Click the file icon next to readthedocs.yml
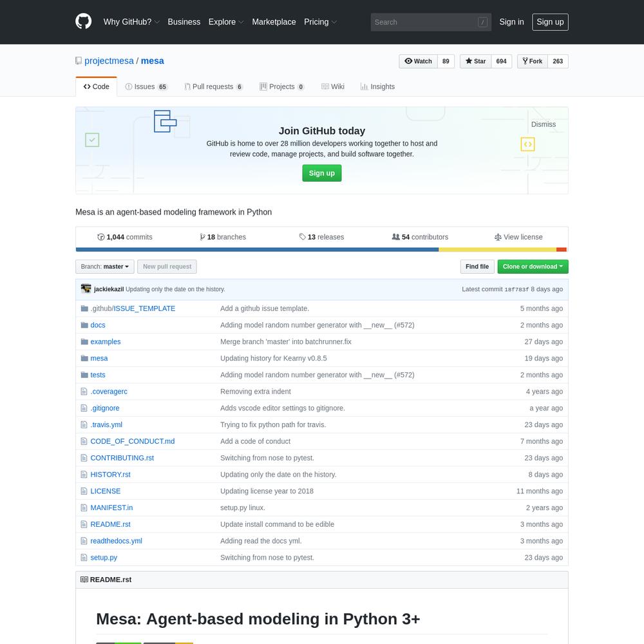 click(84, 542)
